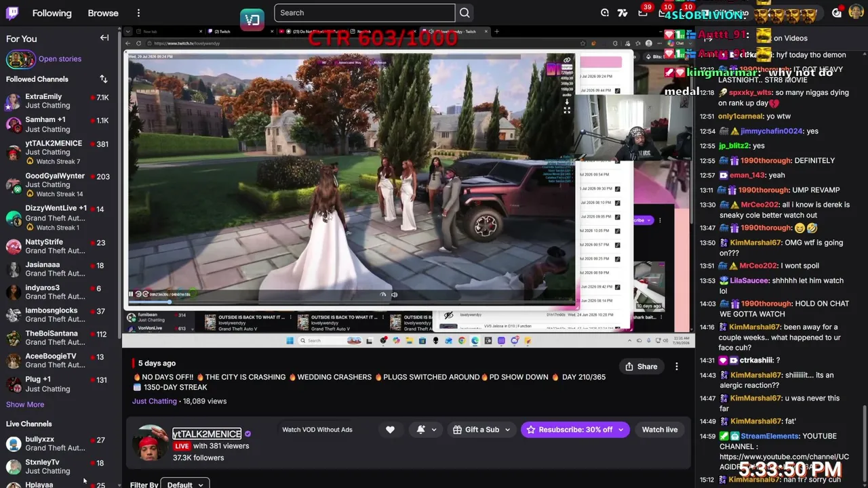Open the more options menu beside Browse
Screen dimensions: 868x488
pyautogui.click(x=138, y=13)
